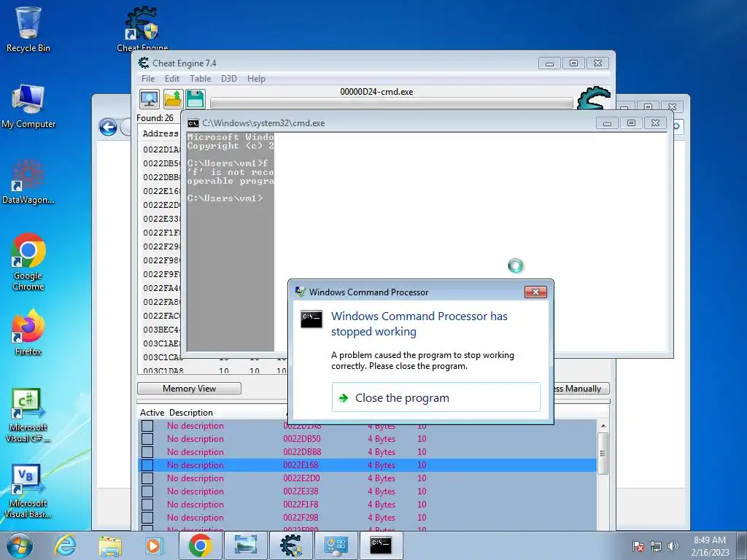The height and width of the screenshot is (560, 747).
Task: Open the Help menu in Cheat Engine
Action: (256, 79)
